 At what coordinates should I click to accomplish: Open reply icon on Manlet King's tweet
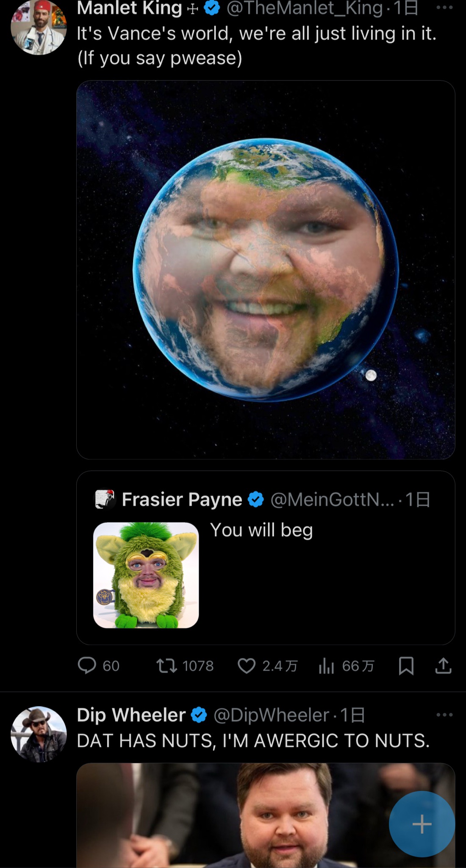87,665
